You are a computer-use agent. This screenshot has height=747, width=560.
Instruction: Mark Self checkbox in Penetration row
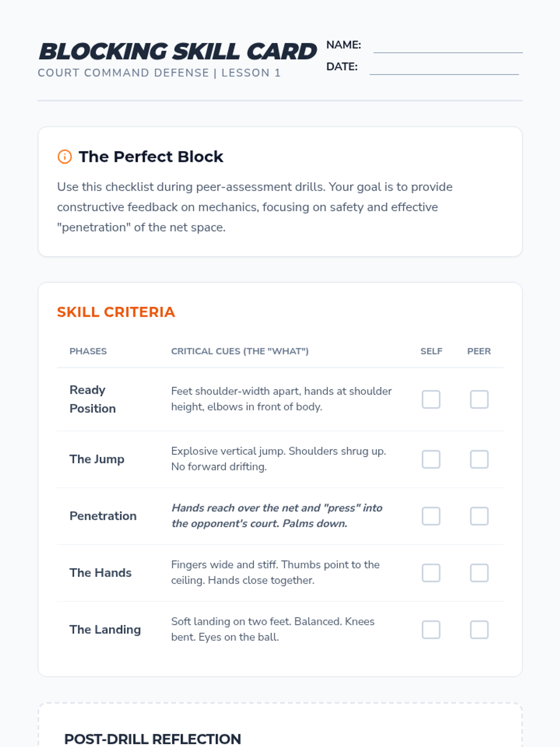click(431, 516)
